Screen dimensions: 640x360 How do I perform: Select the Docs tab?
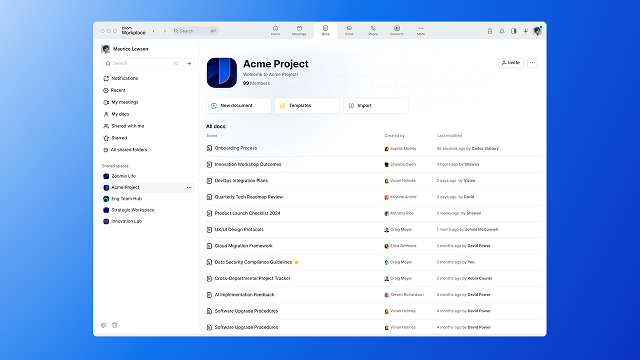pyautogui.click(x=325, y=31)
